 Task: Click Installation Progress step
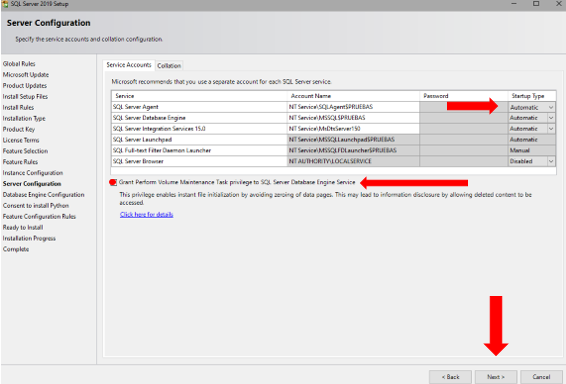pyautogui.click(x=29, y=238)
